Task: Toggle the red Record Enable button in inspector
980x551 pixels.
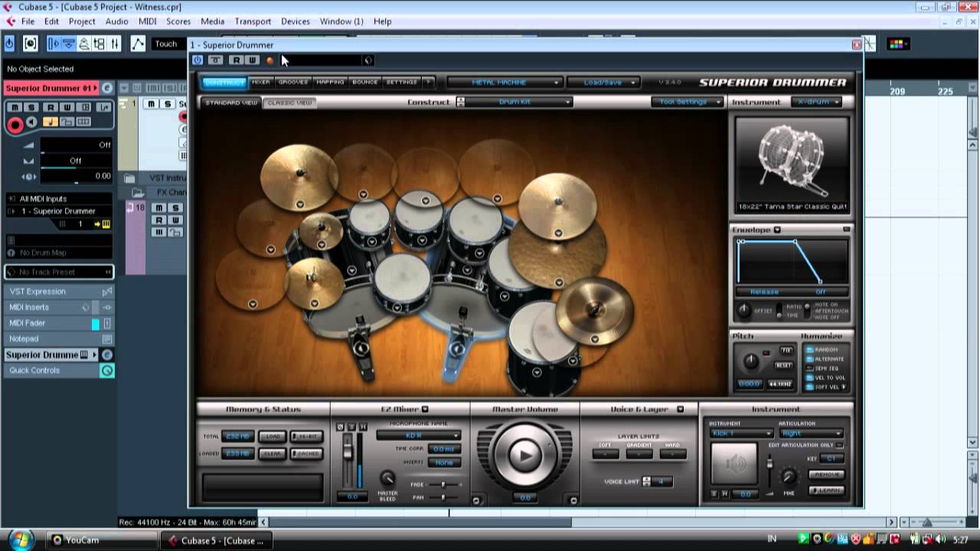Action: [x=15, y=124]
